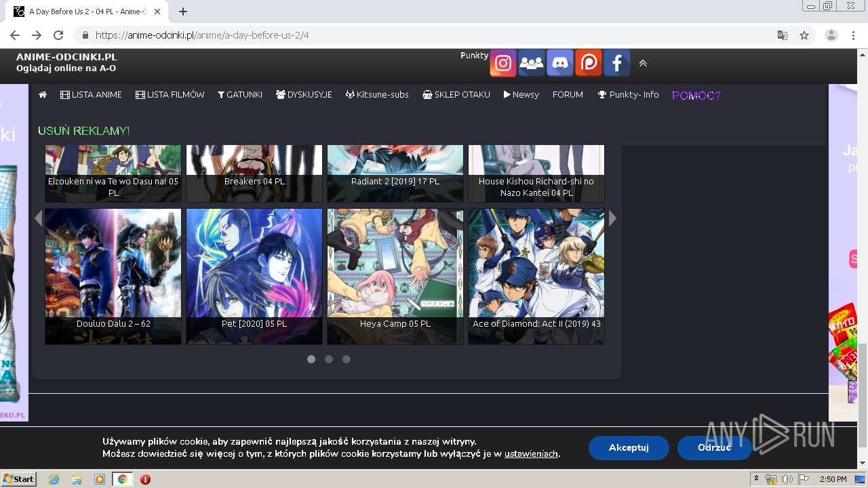Image resolution: width=868 pixels, height=488 pixels.
Task: Click the Punkty label in header
Action: [x=474, y=56]
